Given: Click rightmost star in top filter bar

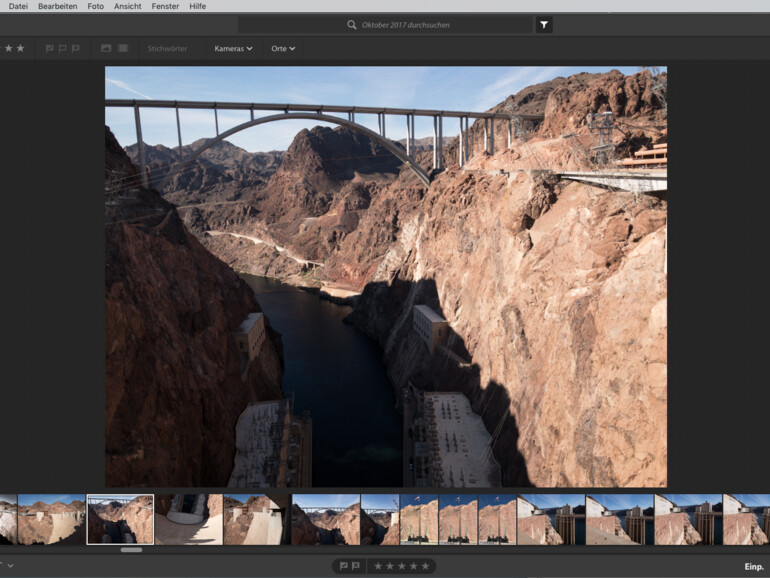Looking at the screenshot, I should (21, 48).
